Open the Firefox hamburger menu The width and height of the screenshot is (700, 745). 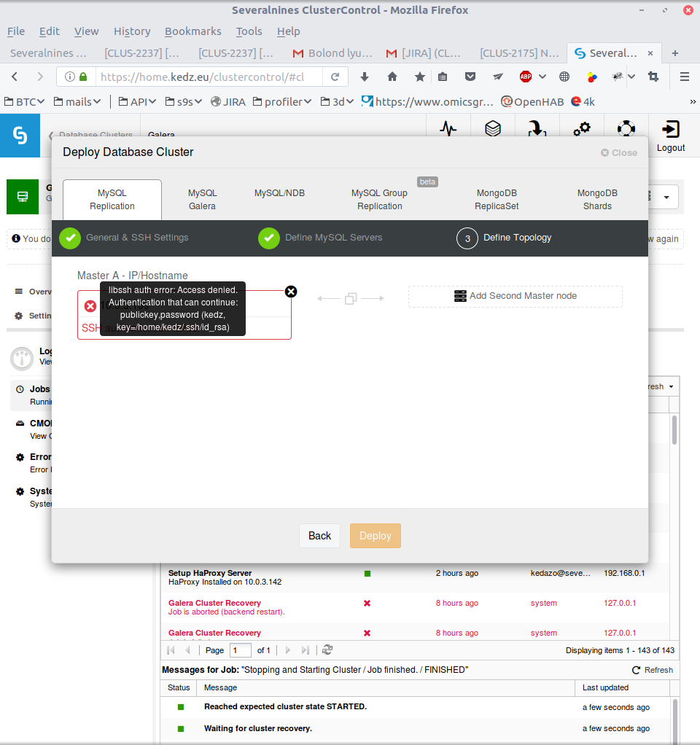coord(684,77)
